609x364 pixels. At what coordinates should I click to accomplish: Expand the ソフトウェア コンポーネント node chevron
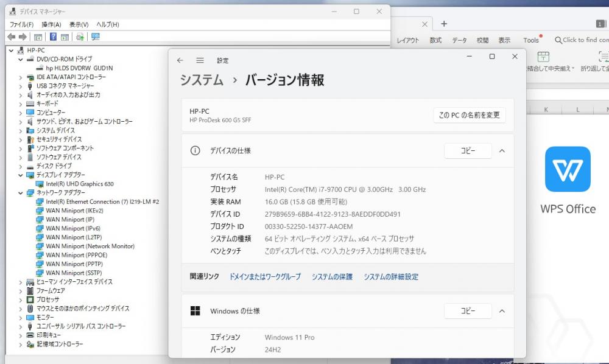pyautogui.click(x=21, y=149)
